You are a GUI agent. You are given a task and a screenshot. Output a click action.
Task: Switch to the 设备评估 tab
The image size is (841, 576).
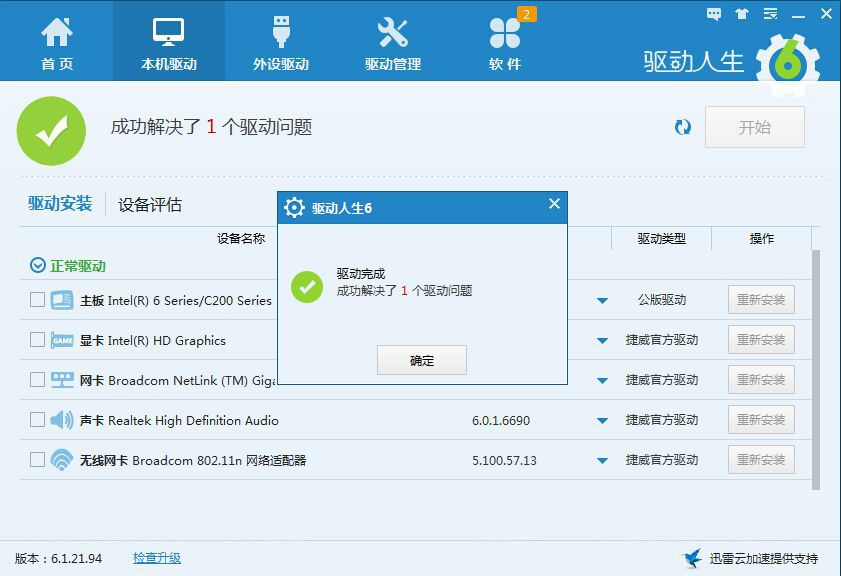[x=150, y=205]
